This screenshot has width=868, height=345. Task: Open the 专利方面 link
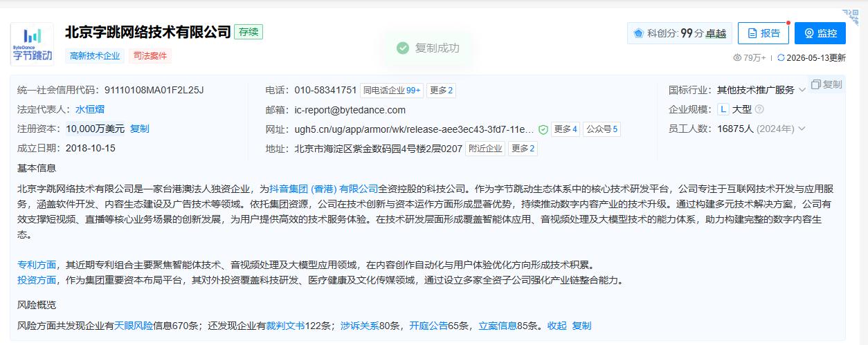pyautogui.click(x=37, y=265)
